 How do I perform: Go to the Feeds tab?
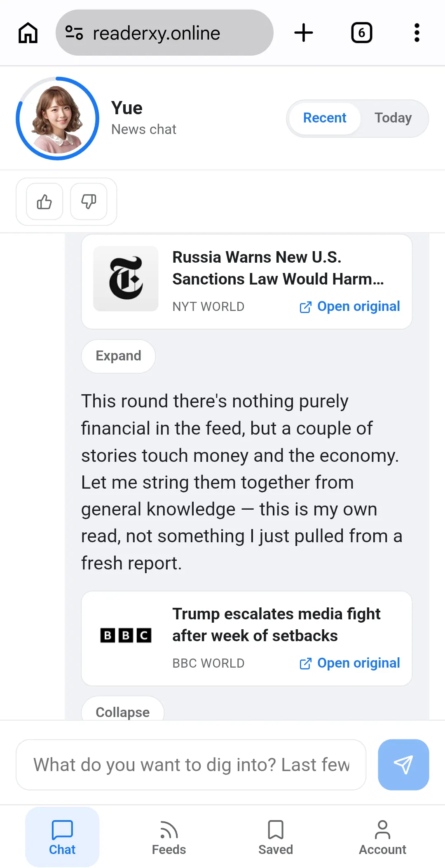tap(169, 837)
